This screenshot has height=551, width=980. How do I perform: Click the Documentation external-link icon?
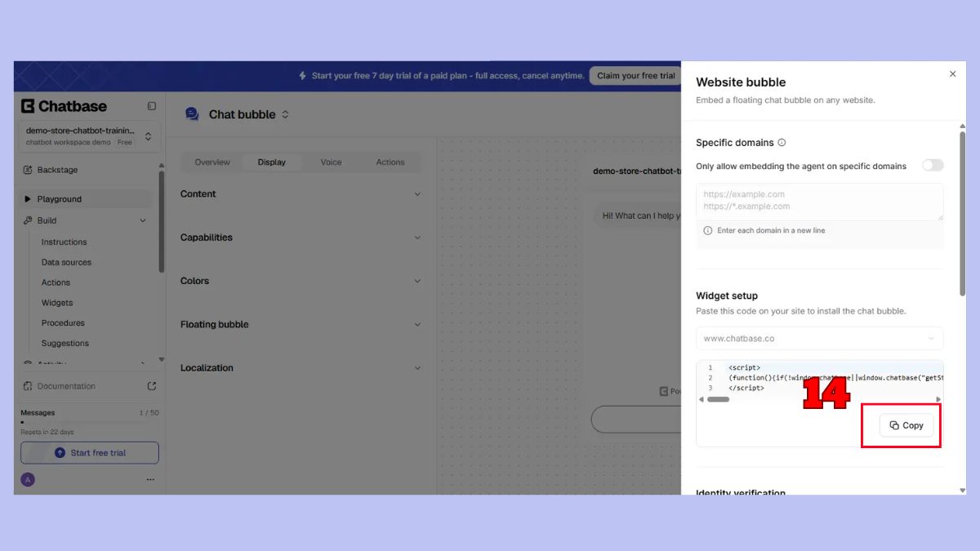point(151,386)
